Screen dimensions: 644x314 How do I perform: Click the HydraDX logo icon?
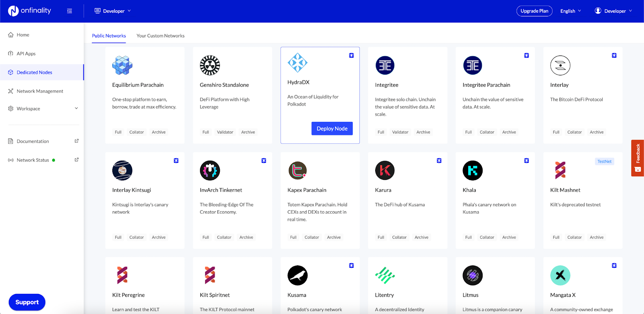(x=297, y=63)
